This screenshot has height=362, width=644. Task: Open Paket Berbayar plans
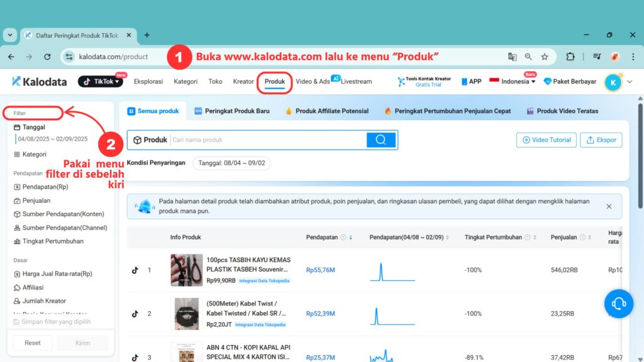click(570, 82)
